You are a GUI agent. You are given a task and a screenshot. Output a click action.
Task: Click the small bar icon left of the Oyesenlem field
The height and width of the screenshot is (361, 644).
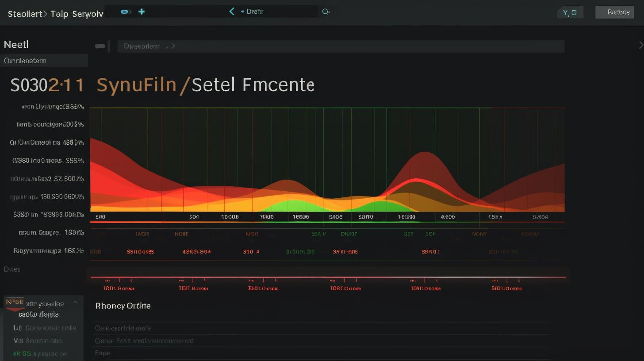(x=100, y=46)
